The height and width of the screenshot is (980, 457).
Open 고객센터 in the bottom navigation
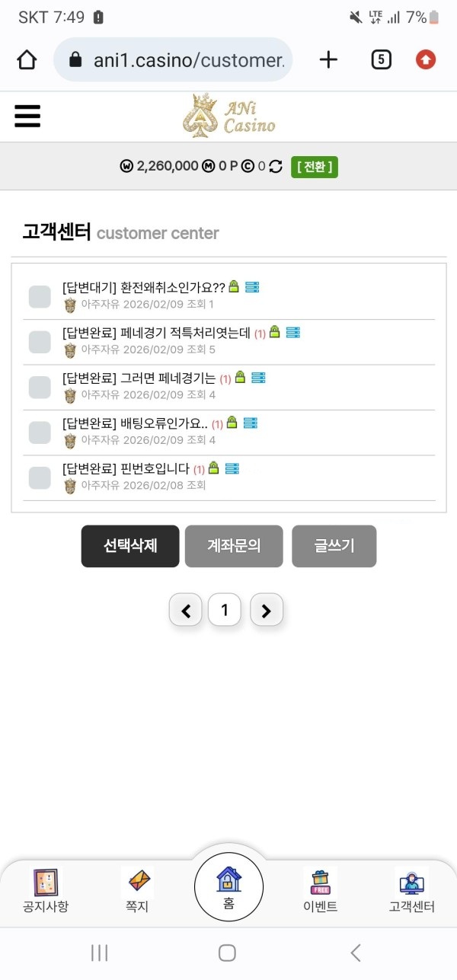click(x=411, y=888)
